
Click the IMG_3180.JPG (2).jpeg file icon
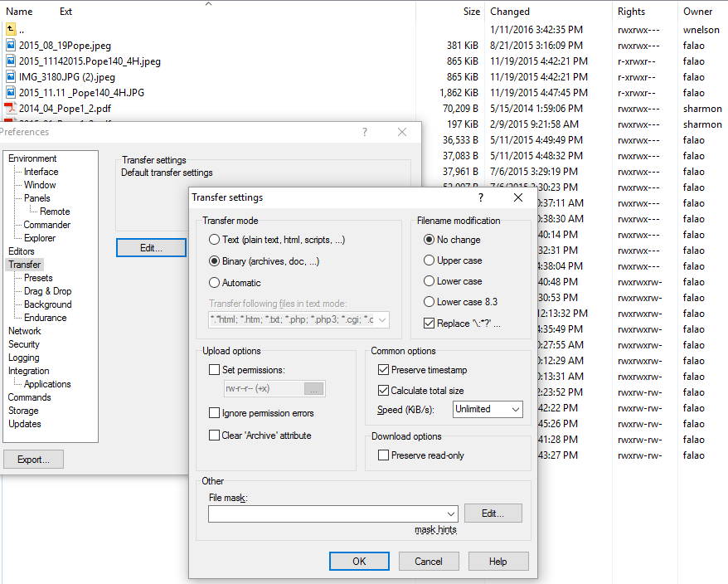[x=11, y=76]
